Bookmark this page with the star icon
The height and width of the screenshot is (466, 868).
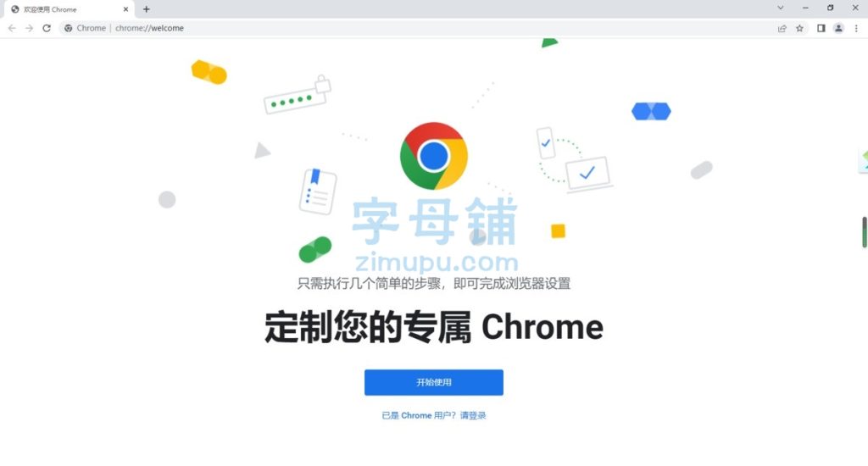799,28
